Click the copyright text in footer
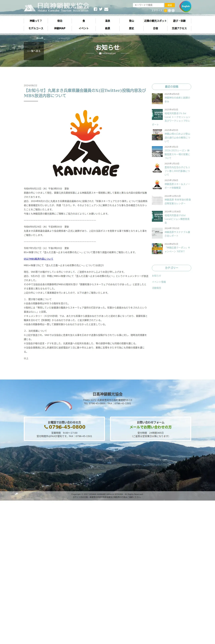The image size is (215, 644). 108,494
